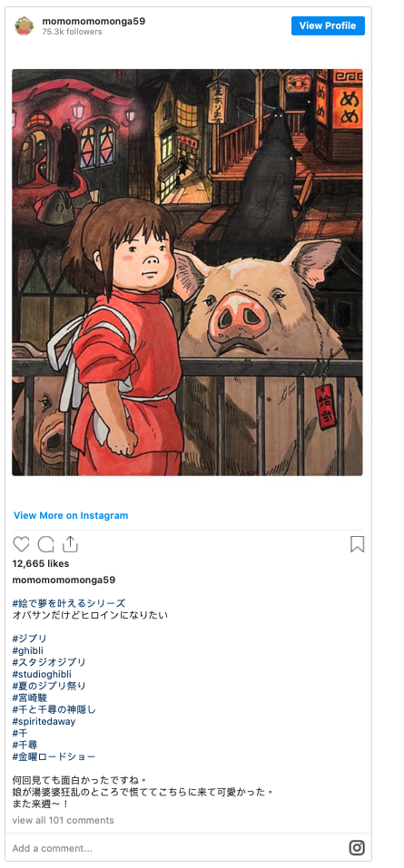Focus the Add a comment field
The image size is (404, 868).
pyautogui.click(x=177, y=848)
